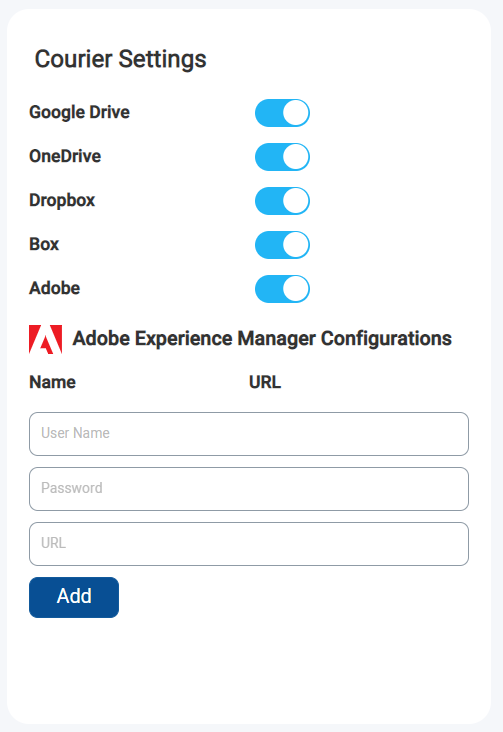Toggle the Google Drive switch
Screen dimensions: 503x732
click(282, 113)
